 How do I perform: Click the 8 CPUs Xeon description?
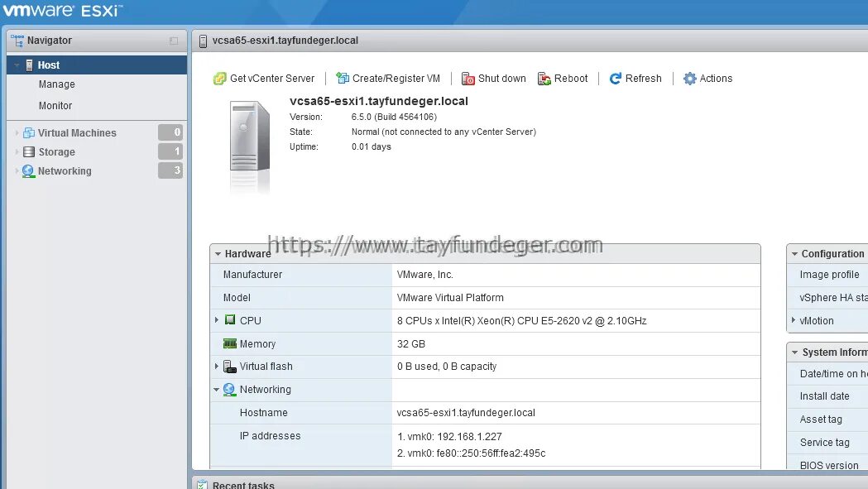point(521,321)
